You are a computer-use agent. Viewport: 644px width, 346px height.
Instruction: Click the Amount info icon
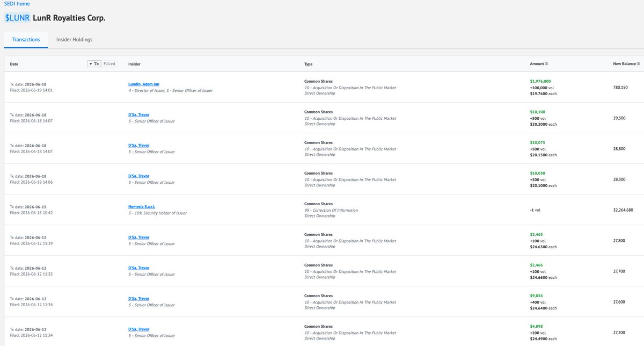tap(546, 64)
